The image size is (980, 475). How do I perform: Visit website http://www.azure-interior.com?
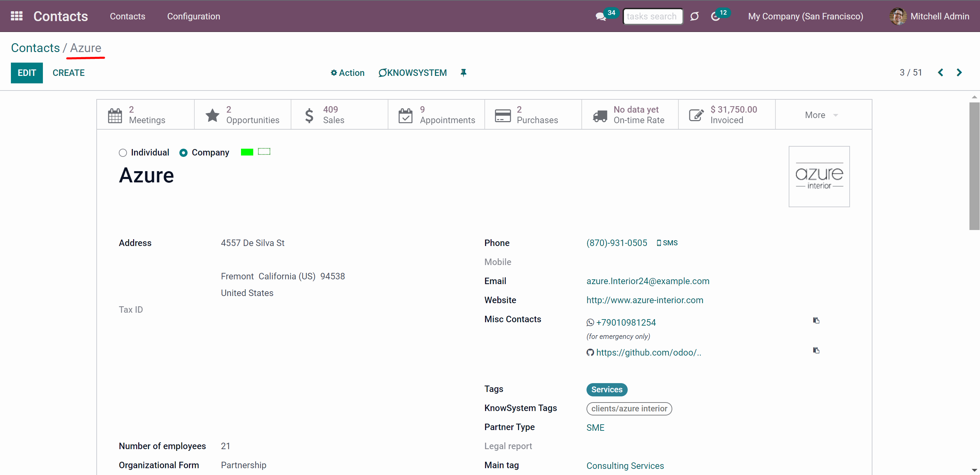[645, 300]
